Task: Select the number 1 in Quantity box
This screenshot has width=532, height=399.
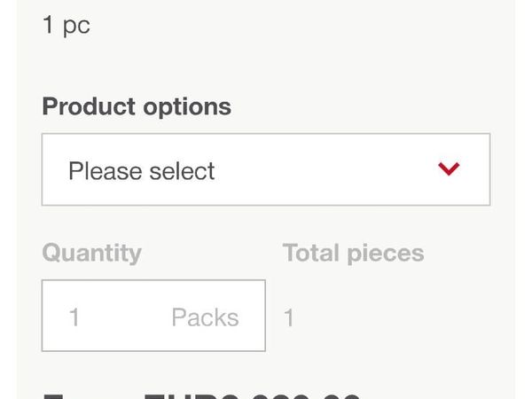Action: point(74,317)
